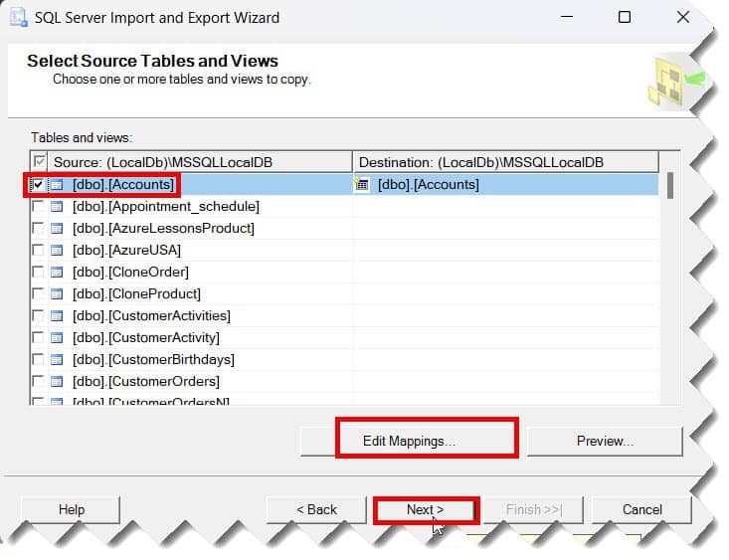Check the [dbo].[CustomerOrders] checkbox
Image resolution: width=729 pixels, height=560 pixels.
pyautogui.click(x=38, y=381)
